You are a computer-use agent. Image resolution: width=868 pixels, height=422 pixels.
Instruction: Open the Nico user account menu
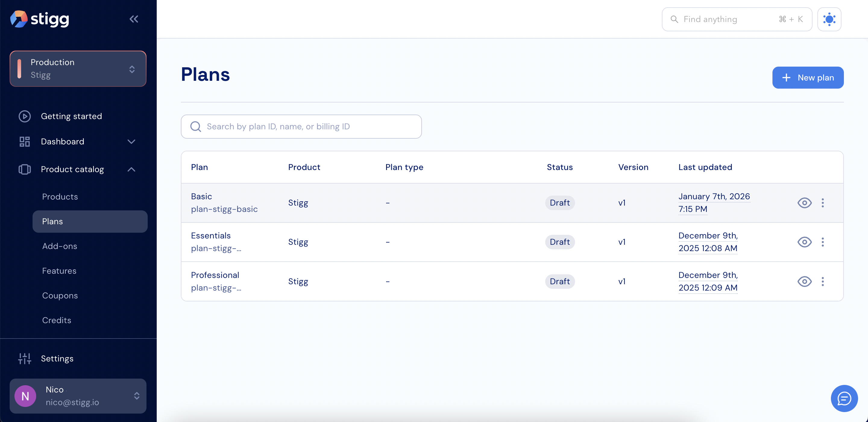pos(78,396)
